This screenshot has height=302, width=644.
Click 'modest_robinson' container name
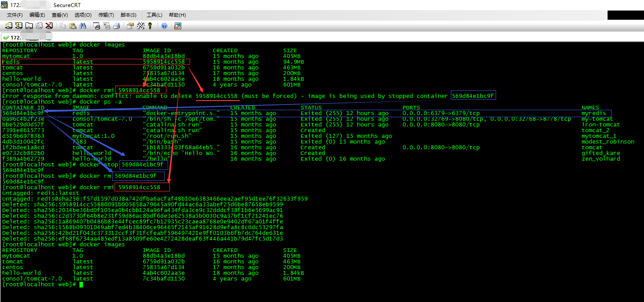point(608,142)
